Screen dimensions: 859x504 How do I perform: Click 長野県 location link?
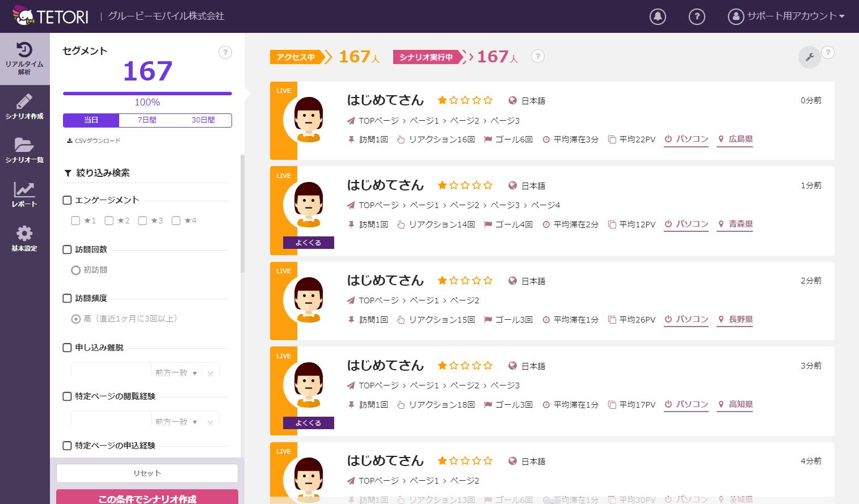pos(735,319)
